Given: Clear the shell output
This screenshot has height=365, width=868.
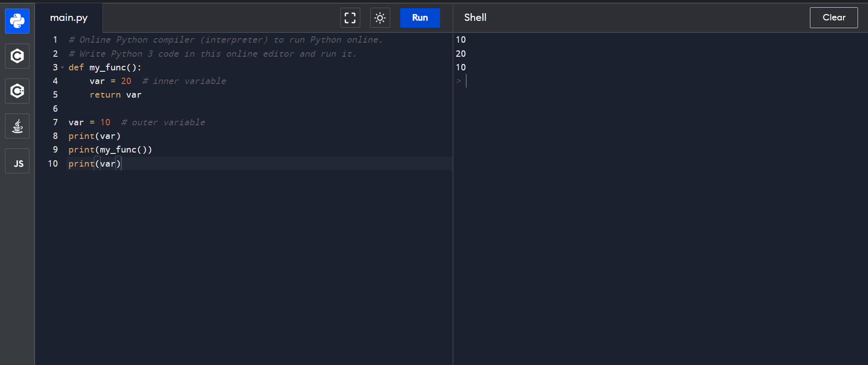Looking at the screenshot, I should 834,18.
